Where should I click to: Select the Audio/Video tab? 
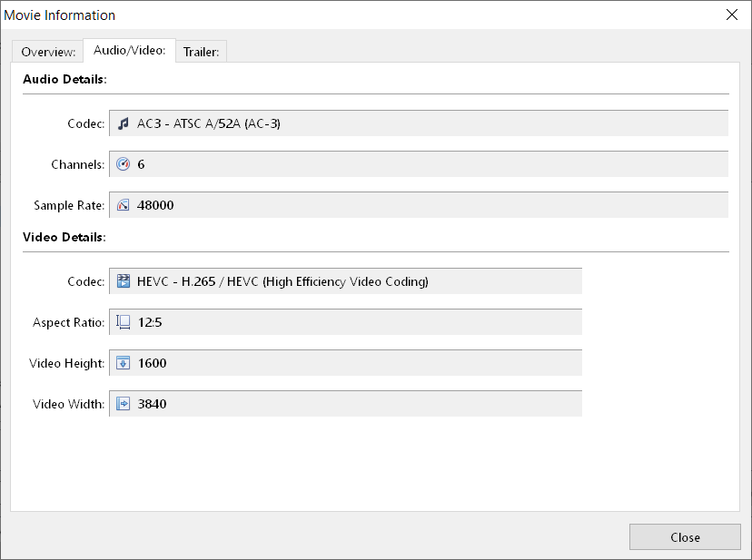pos(129,51)
